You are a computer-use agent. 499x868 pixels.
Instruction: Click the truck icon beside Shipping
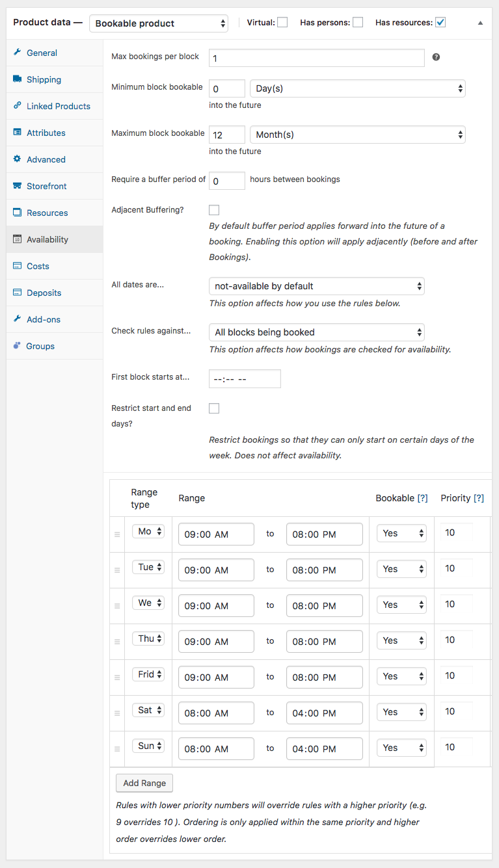[17, 79]
